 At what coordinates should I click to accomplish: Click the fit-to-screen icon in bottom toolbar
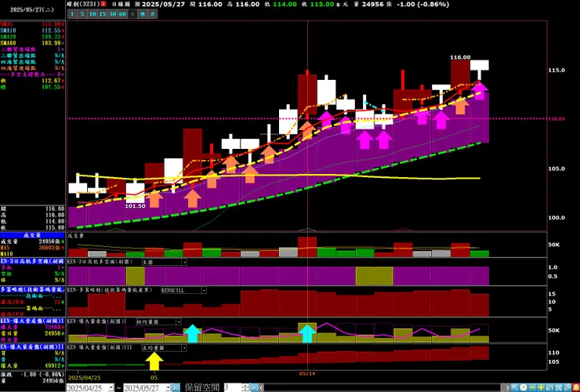point(559,387)
